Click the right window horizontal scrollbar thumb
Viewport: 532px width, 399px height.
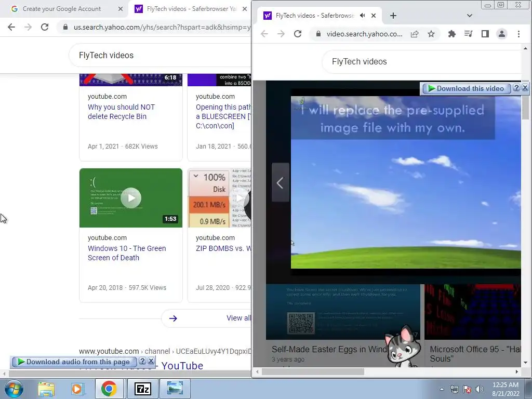tap(313, 372)
